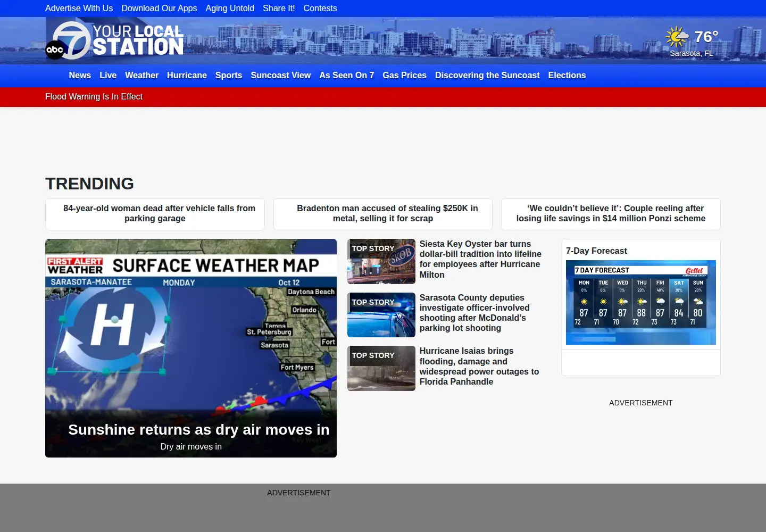This screenshot has width=766, height=532.
Task: Open trending story about 84-year-old woman
Action: pos(155,214)
